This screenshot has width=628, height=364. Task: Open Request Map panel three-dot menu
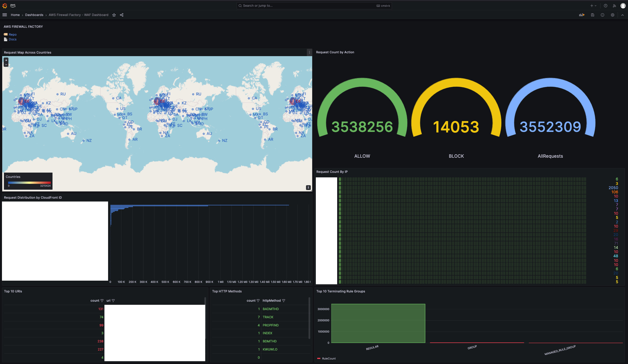pyautogui.click(x=309, y=52)
